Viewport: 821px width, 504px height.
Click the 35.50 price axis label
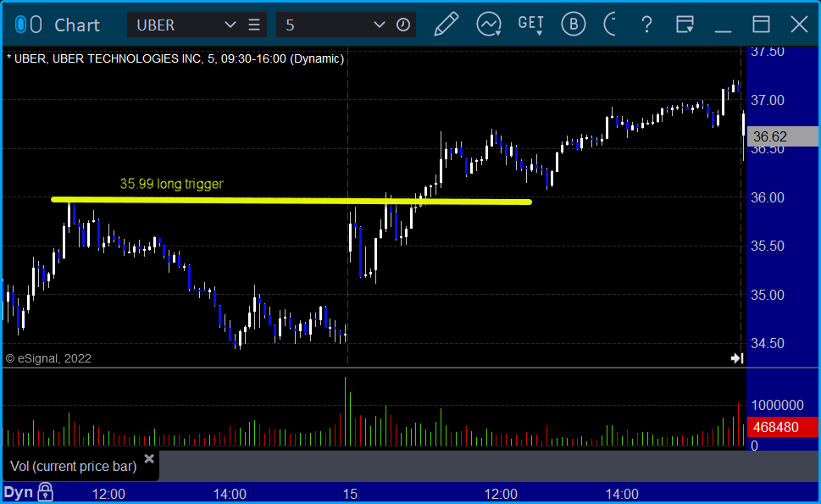768,246
